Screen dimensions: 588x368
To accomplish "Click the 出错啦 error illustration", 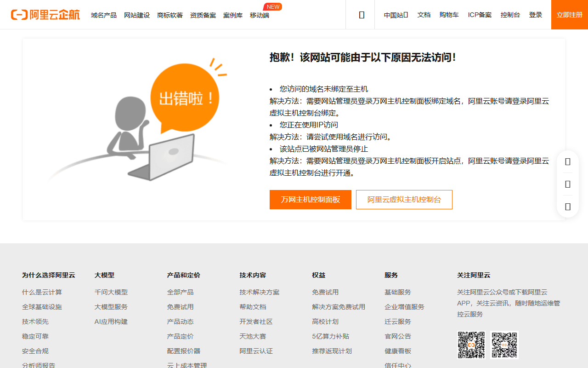I will click(138, 120).
